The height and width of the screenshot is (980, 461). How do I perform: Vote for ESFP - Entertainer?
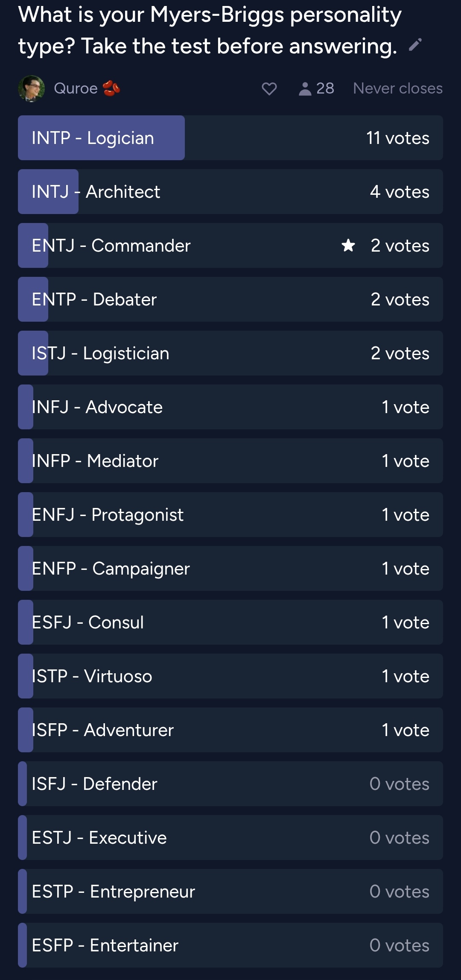point(230,945)
